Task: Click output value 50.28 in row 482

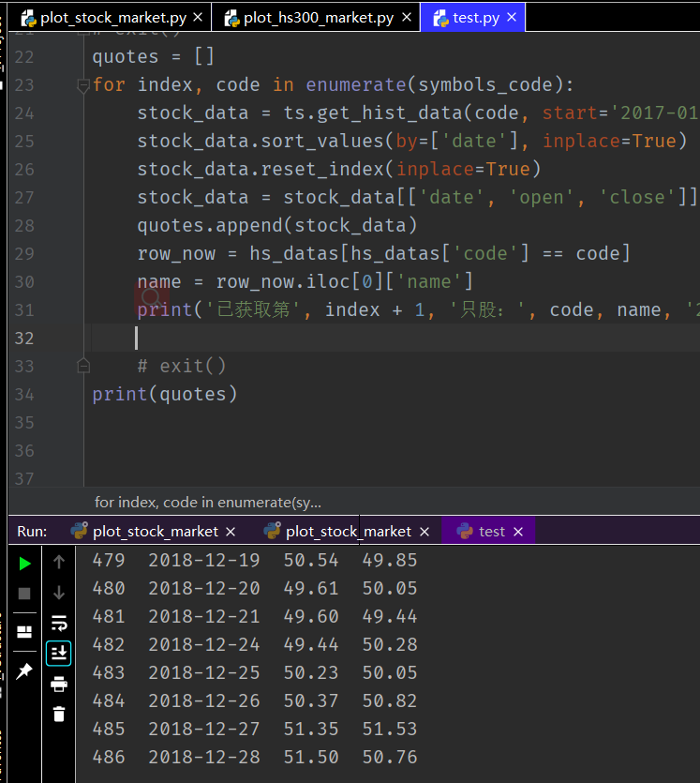Action: pyautogui.click(x=390, y=644)
